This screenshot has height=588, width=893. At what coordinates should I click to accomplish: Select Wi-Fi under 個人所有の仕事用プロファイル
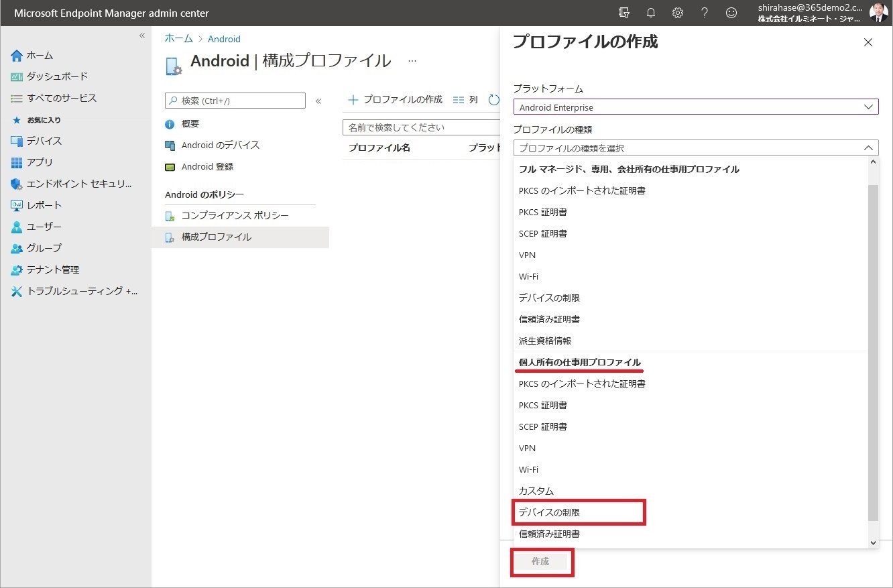tap(691, 469)
